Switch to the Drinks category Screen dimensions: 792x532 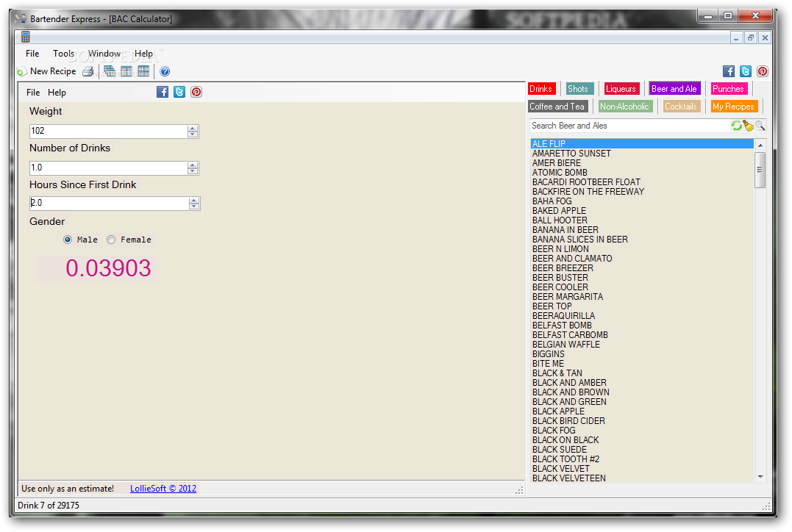541,89
